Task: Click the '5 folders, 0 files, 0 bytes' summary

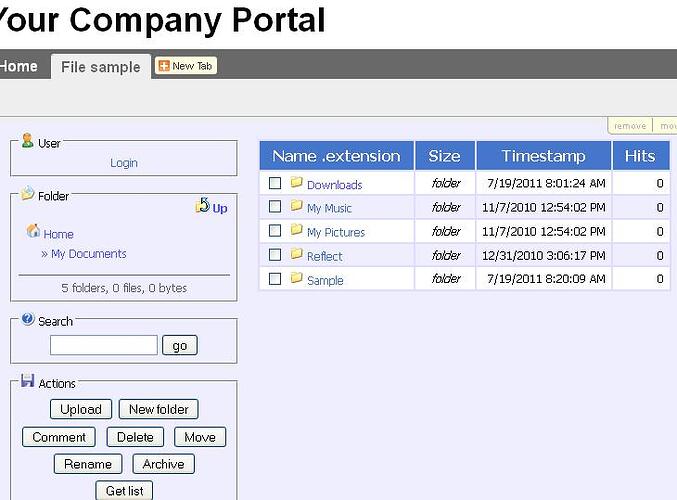Action: (x=124, y=288)
